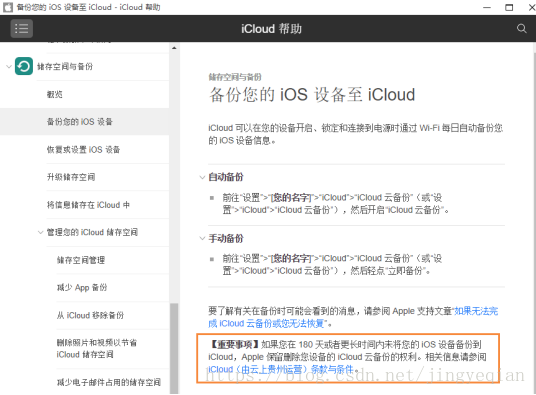Open the 如果无法完成 iCloud 云备份 support link
536x395 pixels.
pyautogui.click(x=353, y=317)
